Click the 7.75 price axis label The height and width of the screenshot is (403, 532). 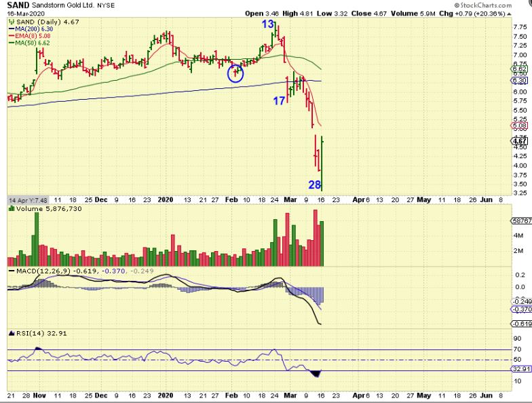[520, 27]
